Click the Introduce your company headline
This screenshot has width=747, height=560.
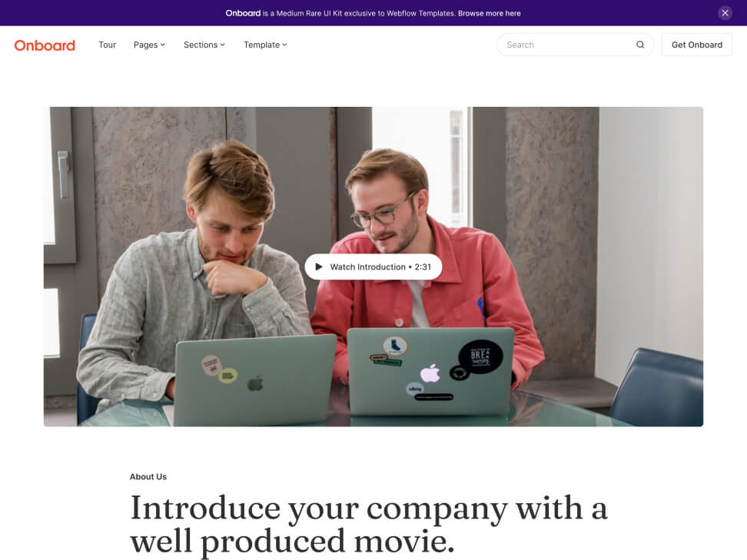pyautogui.click(x=369, y=524)
